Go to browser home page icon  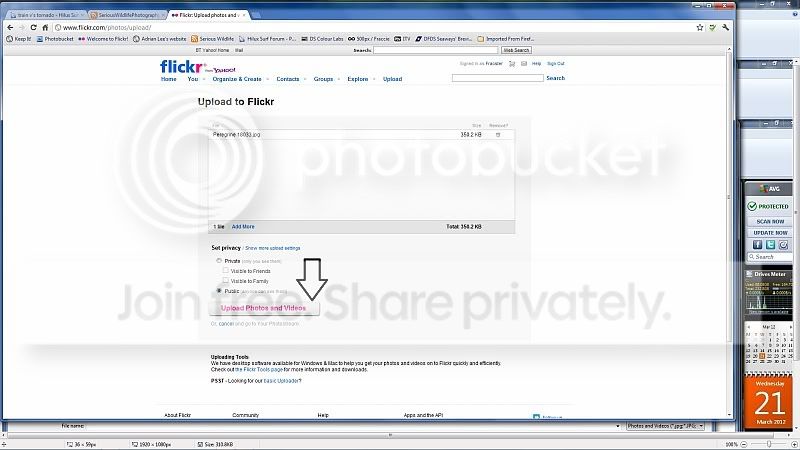[x=45, y=28]
